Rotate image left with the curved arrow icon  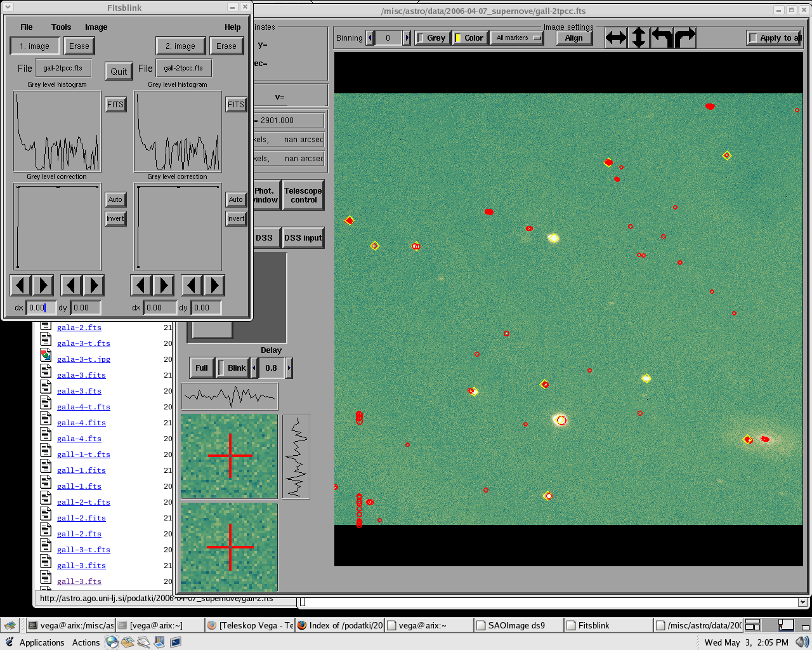pyautogui.click(x=662, y=38)
